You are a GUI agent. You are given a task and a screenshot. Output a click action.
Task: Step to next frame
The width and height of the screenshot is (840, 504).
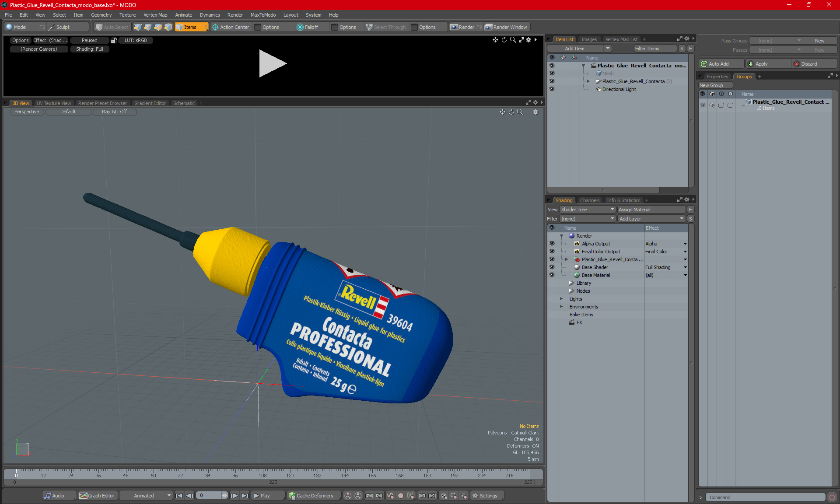234,496
